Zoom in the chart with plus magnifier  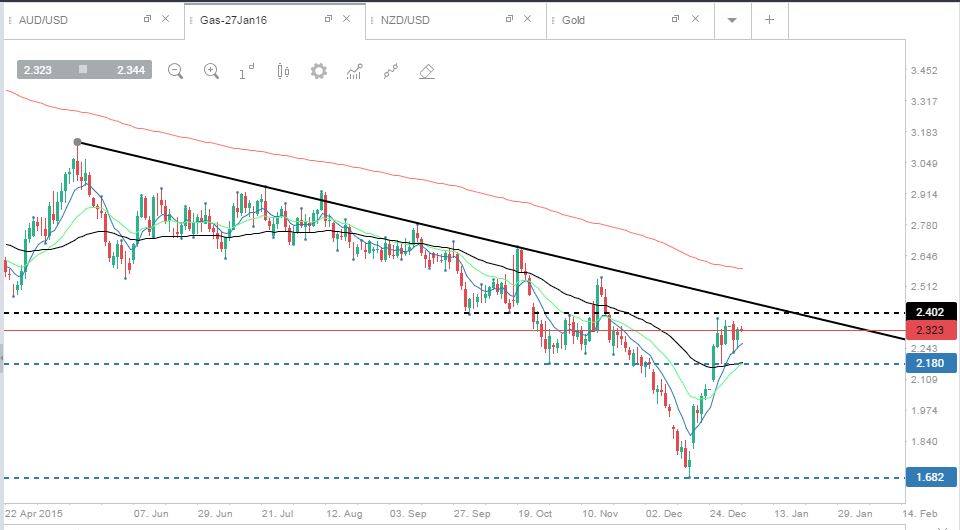[211, 71]
